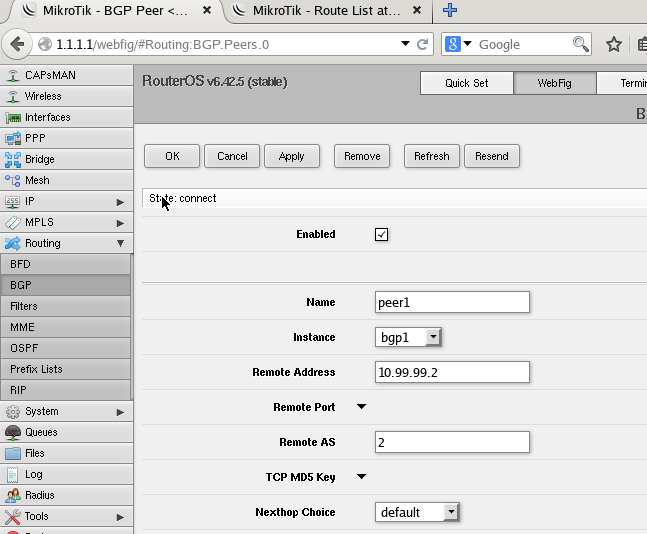Open the PPP menu icon
The image size is (647, 534).
tap(13, 139)
